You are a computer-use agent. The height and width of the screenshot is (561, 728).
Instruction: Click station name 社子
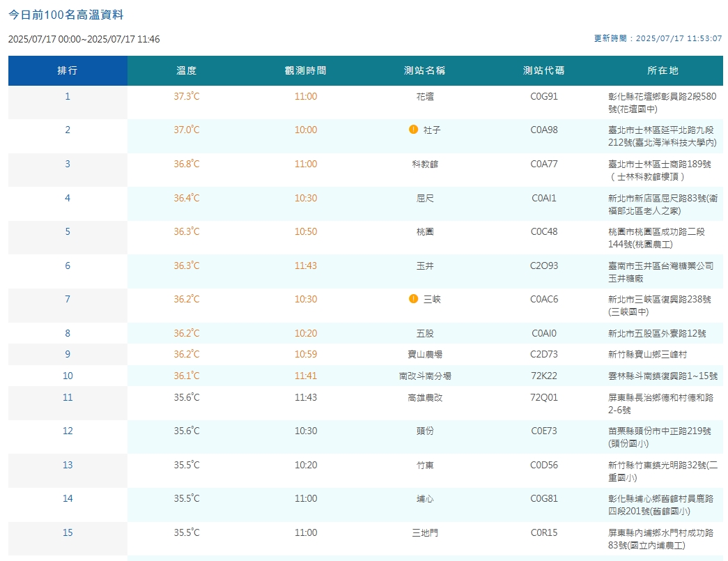click(432, 130)
